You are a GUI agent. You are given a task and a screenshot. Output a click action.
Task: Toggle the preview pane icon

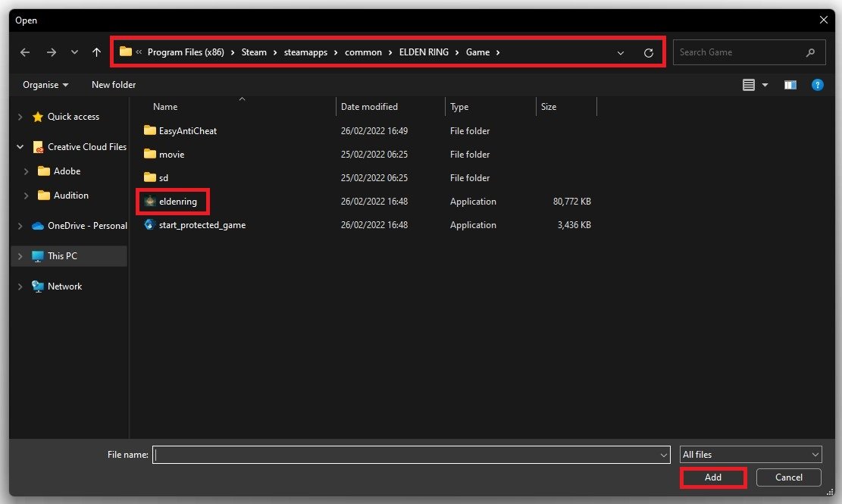pos(790,85)
